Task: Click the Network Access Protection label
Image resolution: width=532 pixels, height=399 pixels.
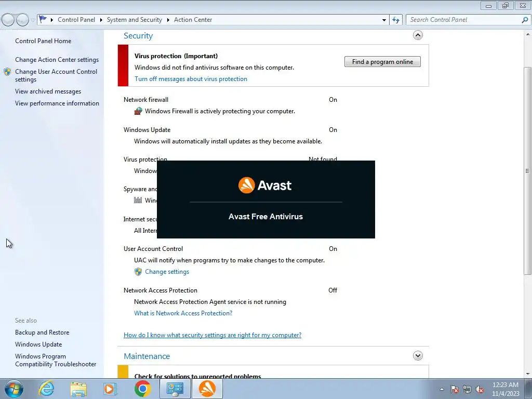Action: click(161, 290)
